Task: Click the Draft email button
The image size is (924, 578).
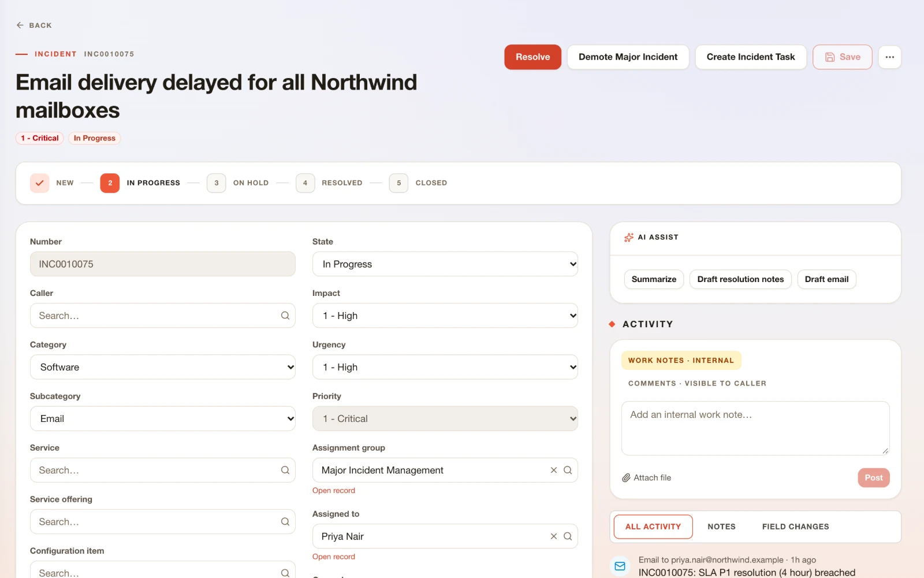Action: click(x=826, y=279)
